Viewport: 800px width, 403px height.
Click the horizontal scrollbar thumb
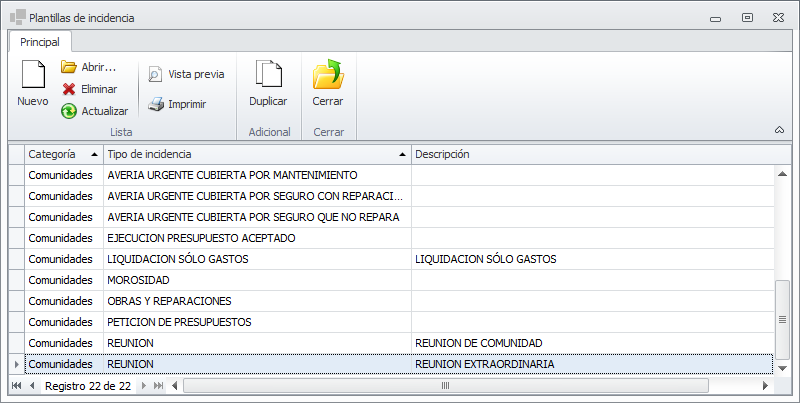click(445, 386)
